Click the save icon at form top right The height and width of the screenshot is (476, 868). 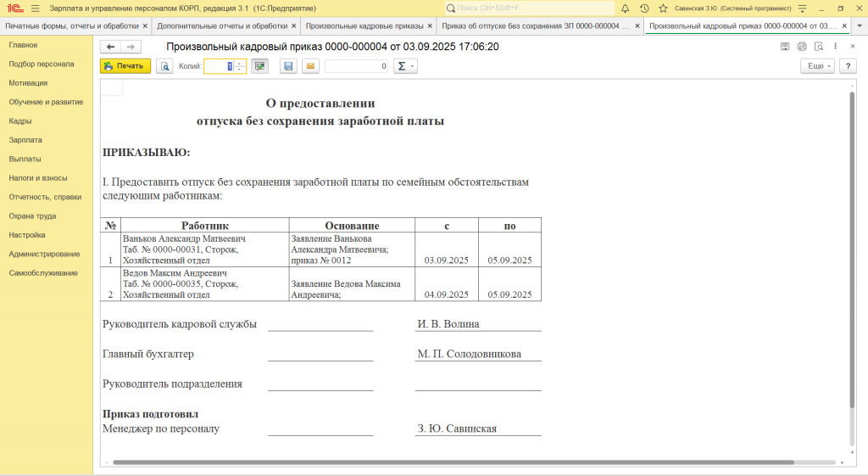[785, 47]
